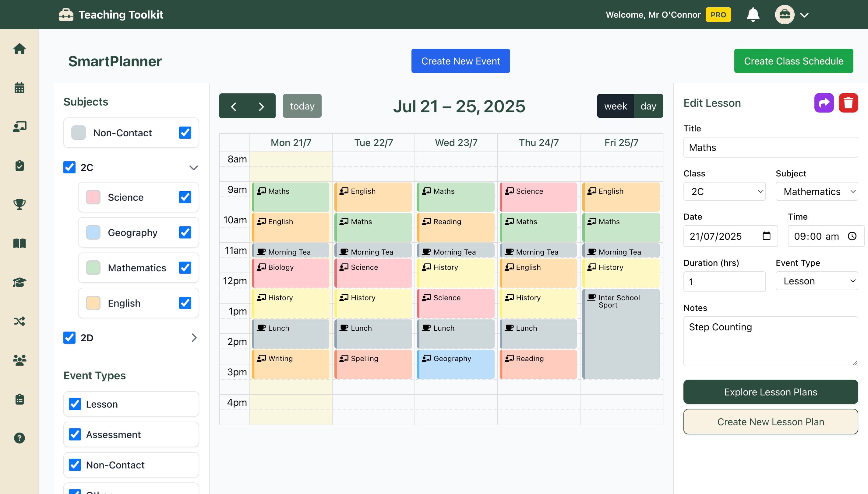Collapse the 2C class subject list
868x494 pixels.
point(194,168)
